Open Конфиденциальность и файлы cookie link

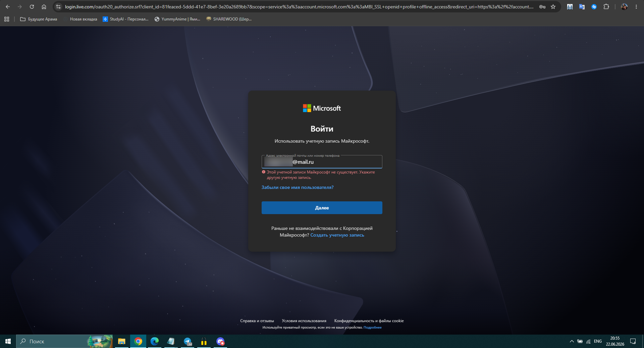369,321
